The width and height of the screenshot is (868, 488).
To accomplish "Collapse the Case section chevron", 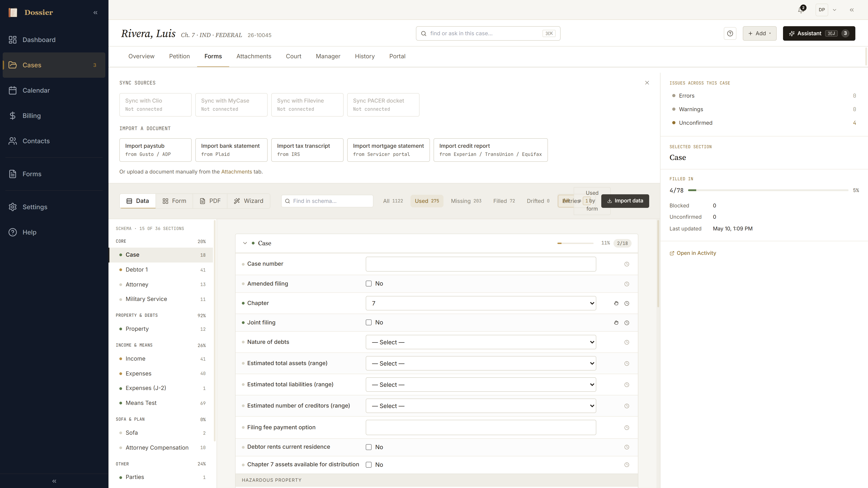I will click(x=245, y=243).
